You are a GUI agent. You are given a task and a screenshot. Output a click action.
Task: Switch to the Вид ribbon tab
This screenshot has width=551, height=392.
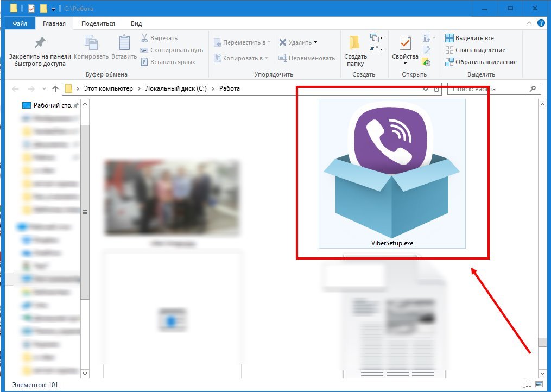(x=136, y=23)
